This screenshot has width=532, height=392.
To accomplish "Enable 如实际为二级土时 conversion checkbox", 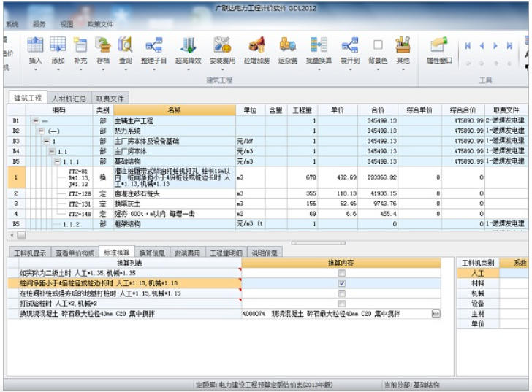I will click(341, 272).
